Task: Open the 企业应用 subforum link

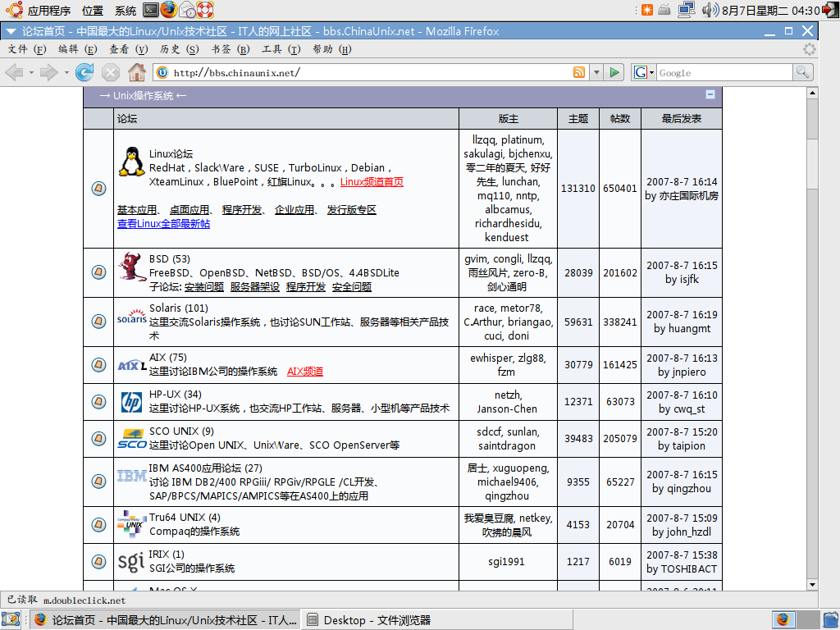Action: point(294,209)
